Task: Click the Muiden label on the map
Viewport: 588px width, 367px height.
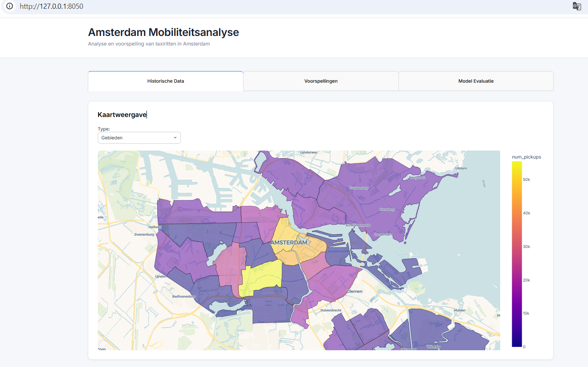Action: 459,310
